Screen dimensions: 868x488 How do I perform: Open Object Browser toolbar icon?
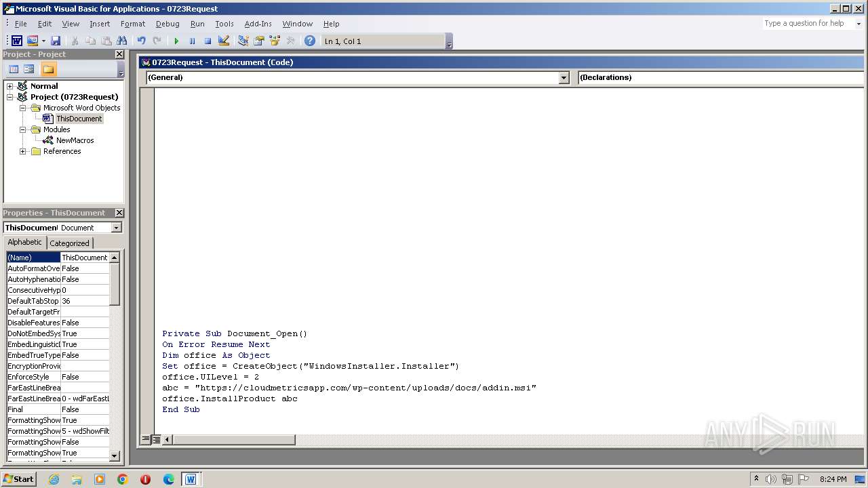(275, 41)
